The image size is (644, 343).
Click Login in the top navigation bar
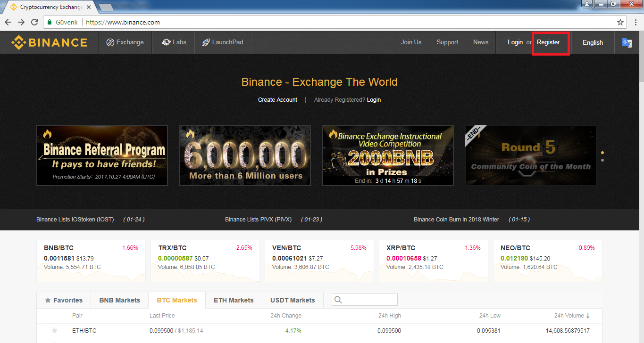coord(515,42)
